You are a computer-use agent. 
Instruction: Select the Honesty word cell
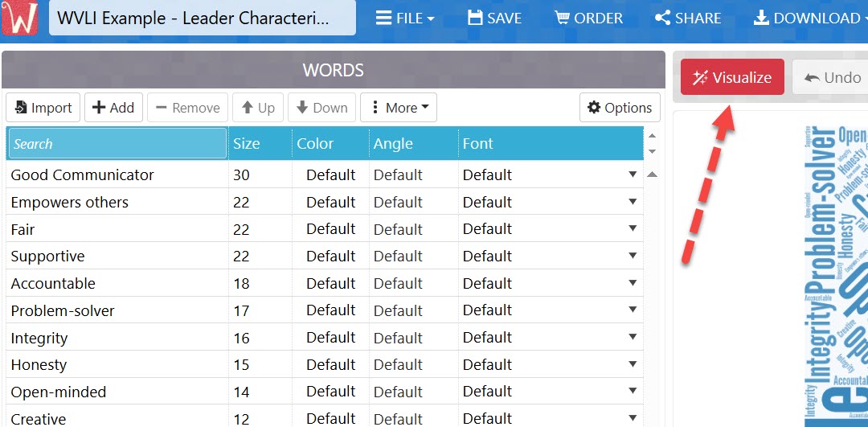point(117,364)
